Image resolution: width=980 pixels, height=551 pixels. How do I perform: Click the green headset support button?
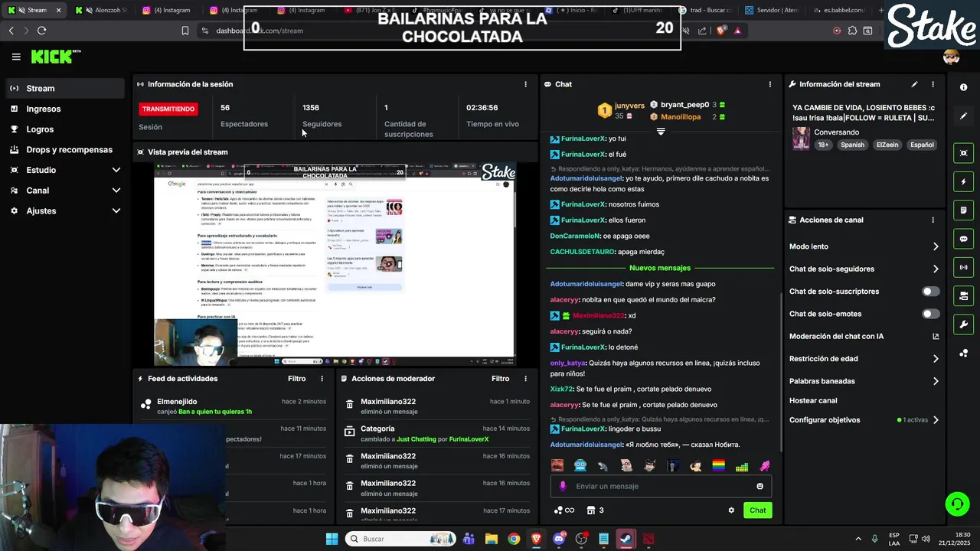(957, 504)
